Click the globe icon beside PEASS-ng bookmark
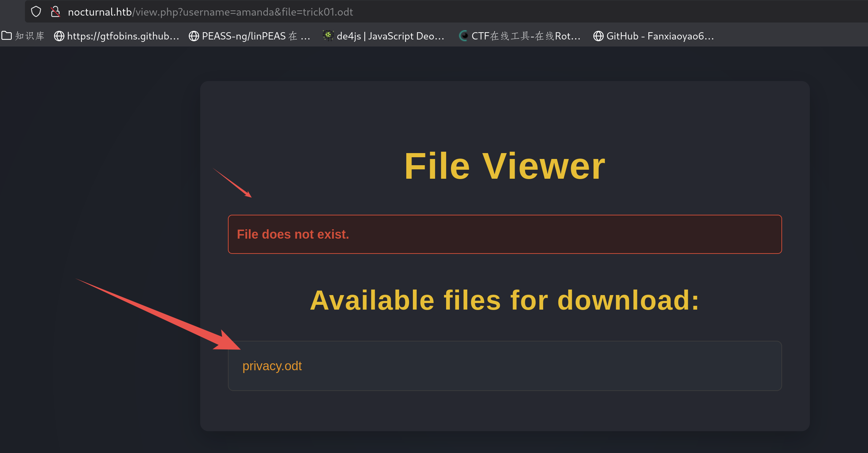 tap(194, 36)
